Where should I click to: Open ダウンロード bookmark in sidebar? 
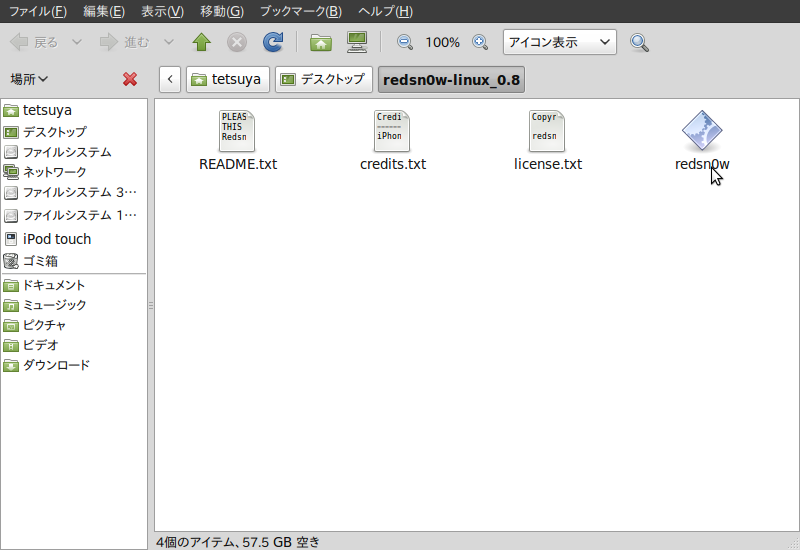click(74, 365)
